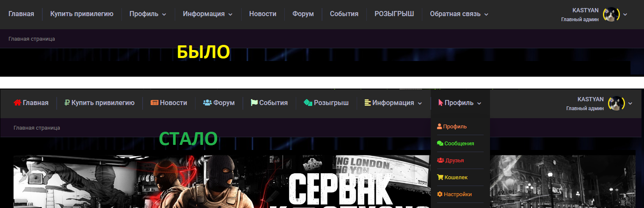Image resolution: width=644 pixels, height=208 pixels.
Task: Open Сообщения from the Профиль submenu
Action: click(x=455, y=143)
